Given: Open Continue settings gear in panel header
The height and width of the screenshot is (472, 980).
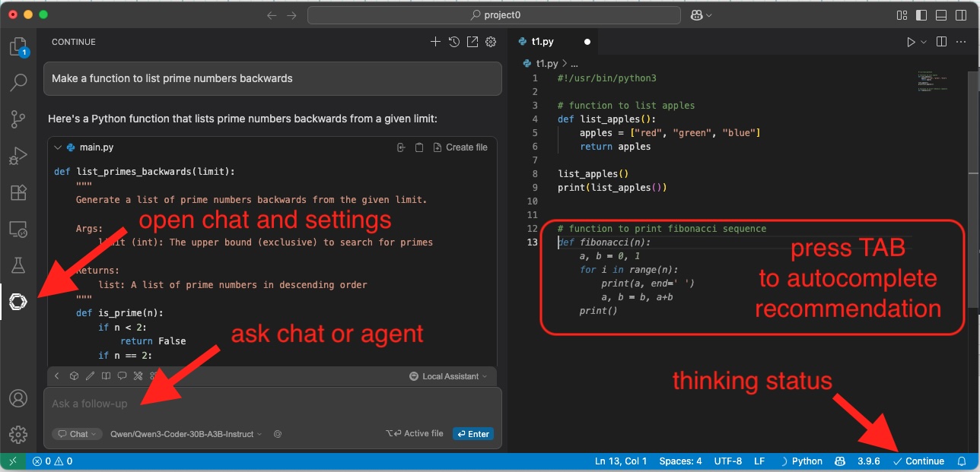Looking at the screenshot, I should click(x=491, y=42).
